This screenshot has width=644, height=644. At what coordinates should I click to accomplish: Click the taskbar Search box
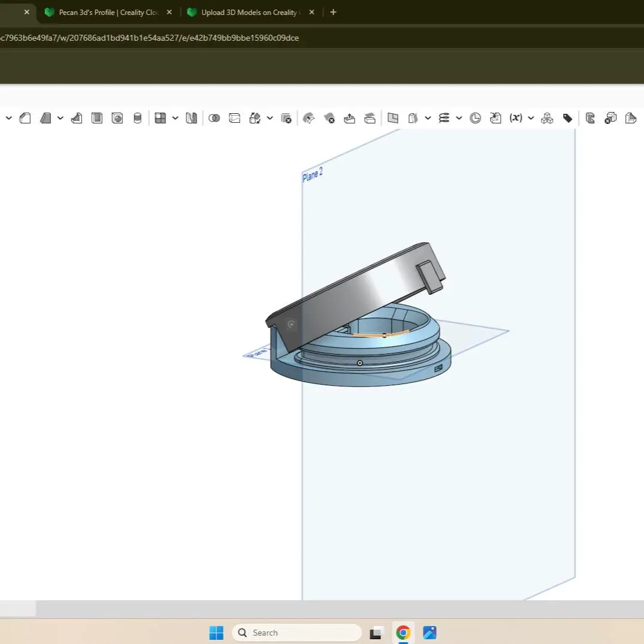pyautogui.click(x=297, y=633)
